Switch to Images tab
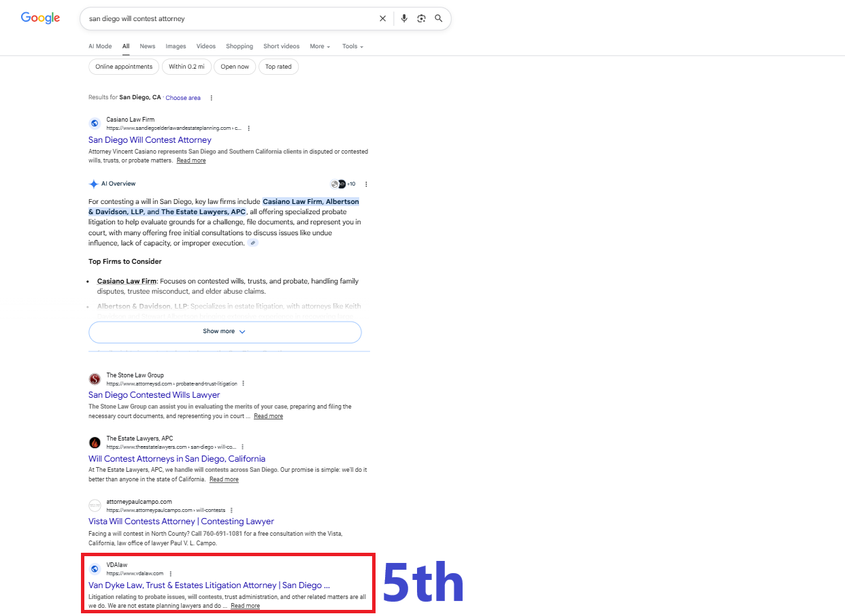 176,46
